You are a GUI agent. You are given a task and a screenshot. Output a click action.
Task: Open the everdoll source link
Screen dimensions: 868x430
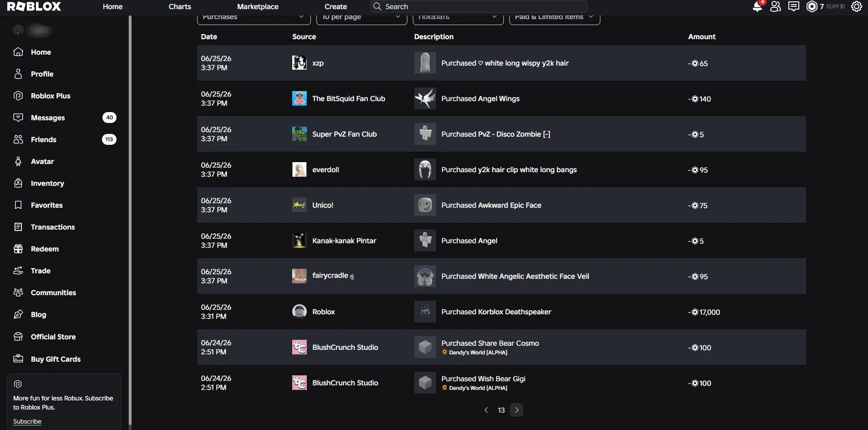pos(325,169)
